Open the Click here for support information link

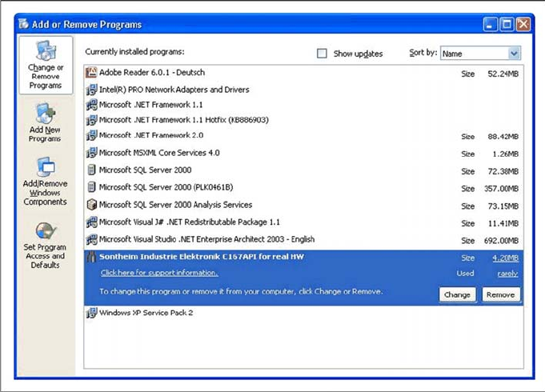click(x=158, y=274)
